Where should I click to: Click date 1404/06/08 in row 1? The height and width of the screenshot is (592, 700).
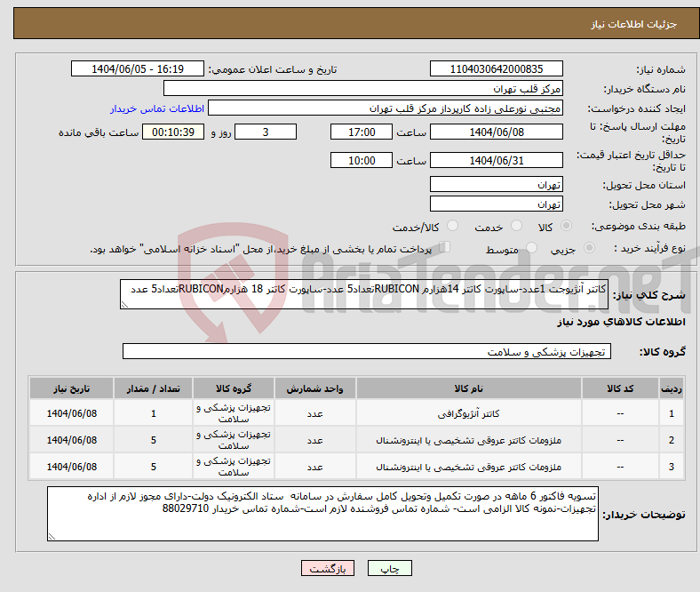point(71,413)
